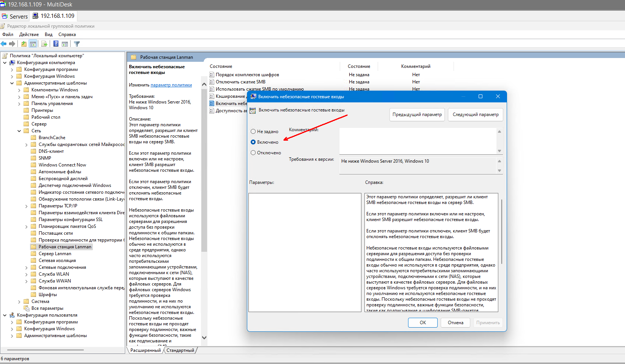This screenshot has height=364, width=625.
Task: Click the show/hide action pane icon
Action: 65,44
